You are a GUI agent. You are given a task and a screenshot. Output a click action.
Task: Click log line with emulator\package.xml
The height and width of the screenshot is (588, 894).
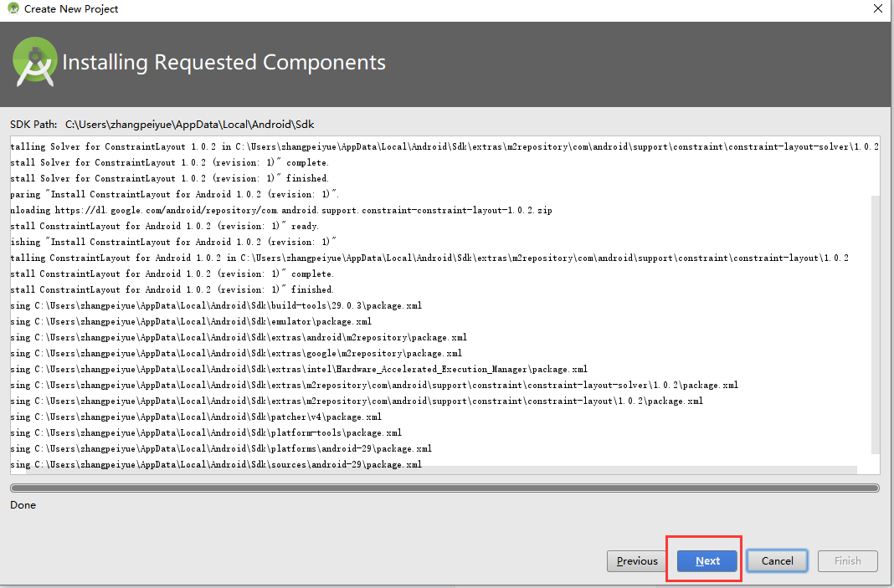(191, 321)
